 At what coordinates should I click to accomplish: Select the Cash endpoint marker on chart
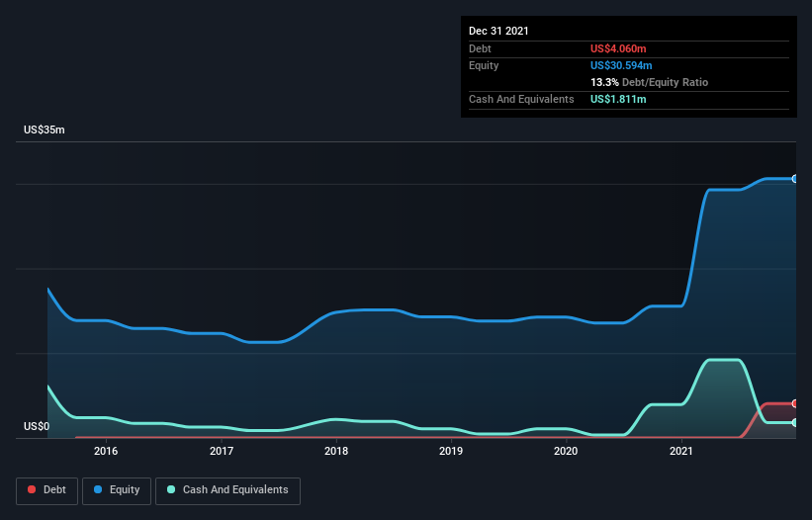pyautogui.click(x=795, y=423)
